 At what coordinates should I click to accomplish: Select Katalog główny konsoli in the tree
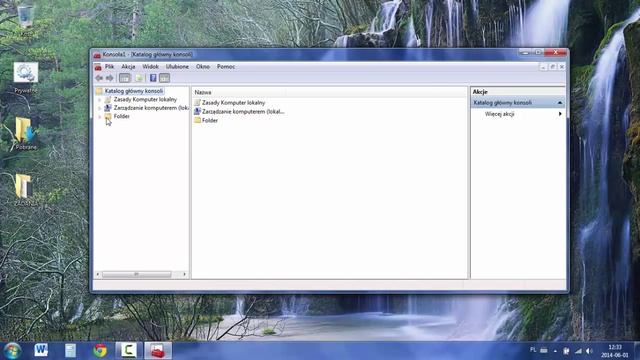coord(133,91)
